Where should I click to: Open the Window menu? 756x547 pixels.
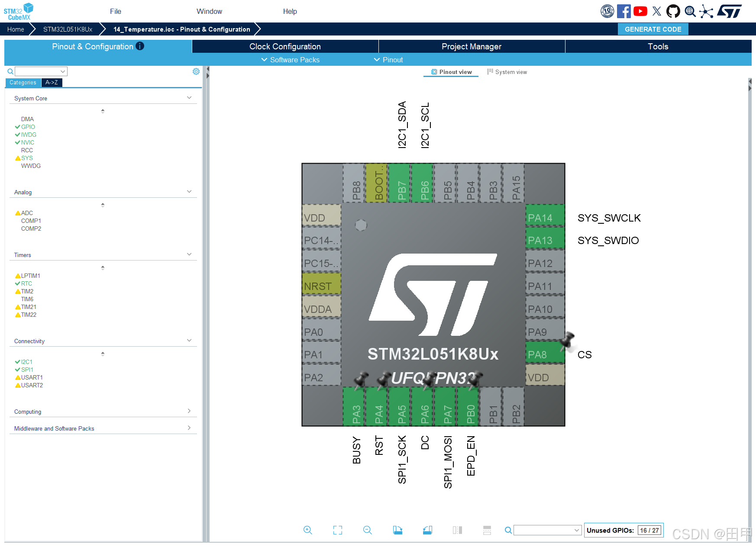click(209, 11)
